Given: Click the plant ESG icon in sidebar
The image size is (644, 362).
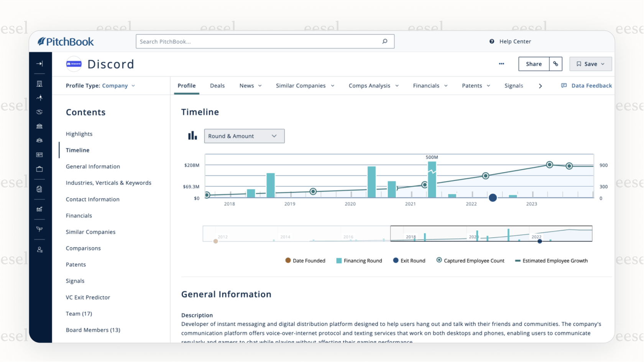Looking at the screenshot, I should coord(39,229).
